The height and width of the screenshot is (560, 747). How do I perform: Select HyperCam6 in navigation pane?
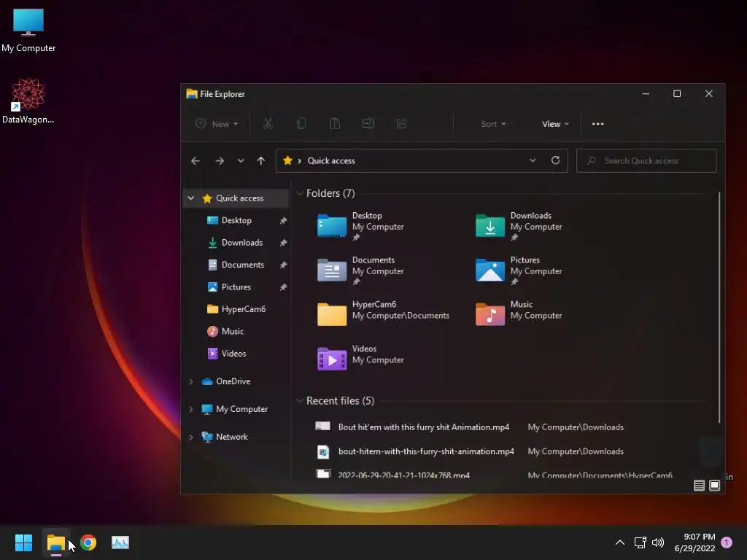pyautogui.click(x=236, y=309)
